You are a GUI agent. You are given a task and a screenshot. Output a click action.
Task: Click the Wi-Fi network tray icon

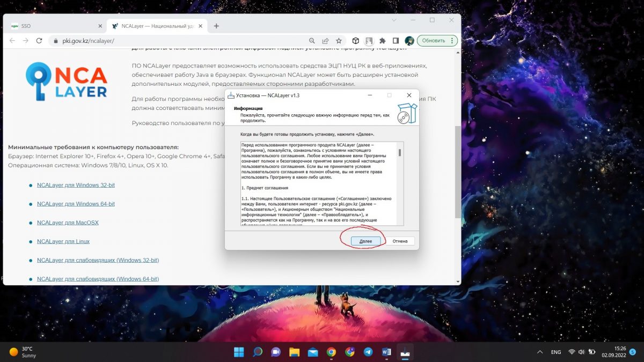572,352
